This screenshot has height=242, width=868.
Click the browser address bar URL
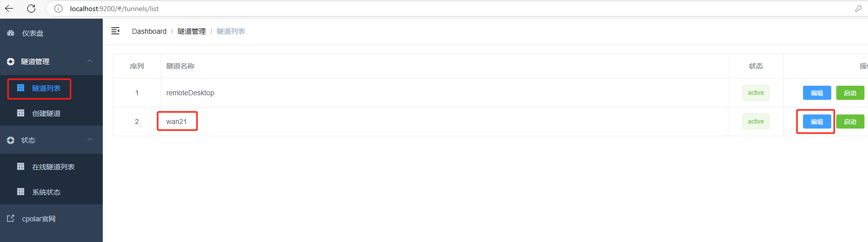click(114, 9)
